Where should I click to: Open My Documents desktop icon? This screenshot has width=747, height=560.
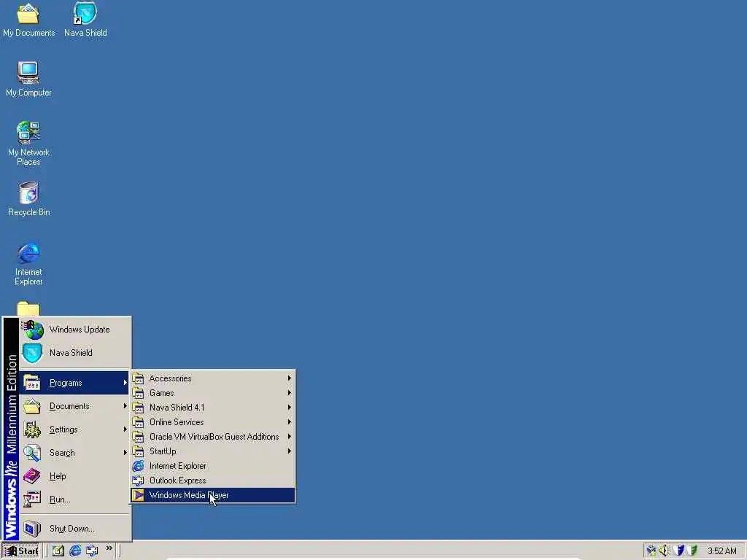pos(28,20)
